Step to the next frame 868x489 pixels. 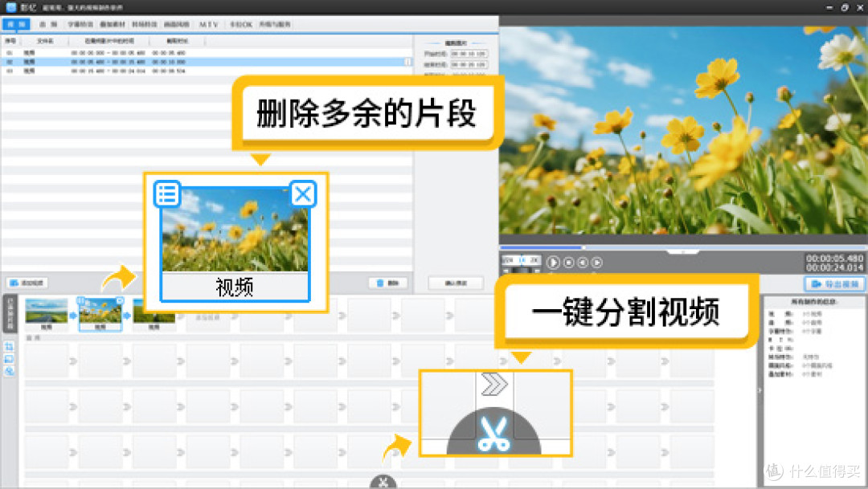(x=596, y=263)
